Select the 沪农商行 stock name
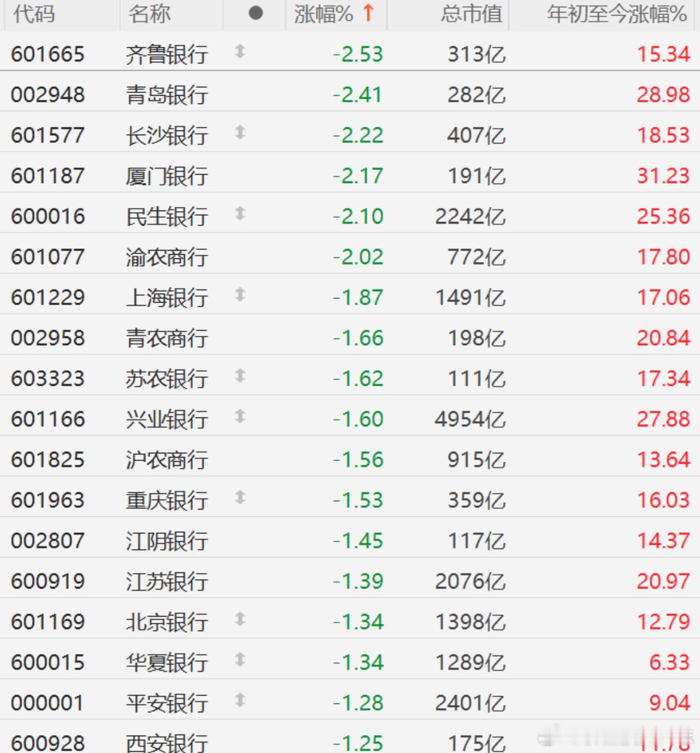700x753 pixels. 167,460
